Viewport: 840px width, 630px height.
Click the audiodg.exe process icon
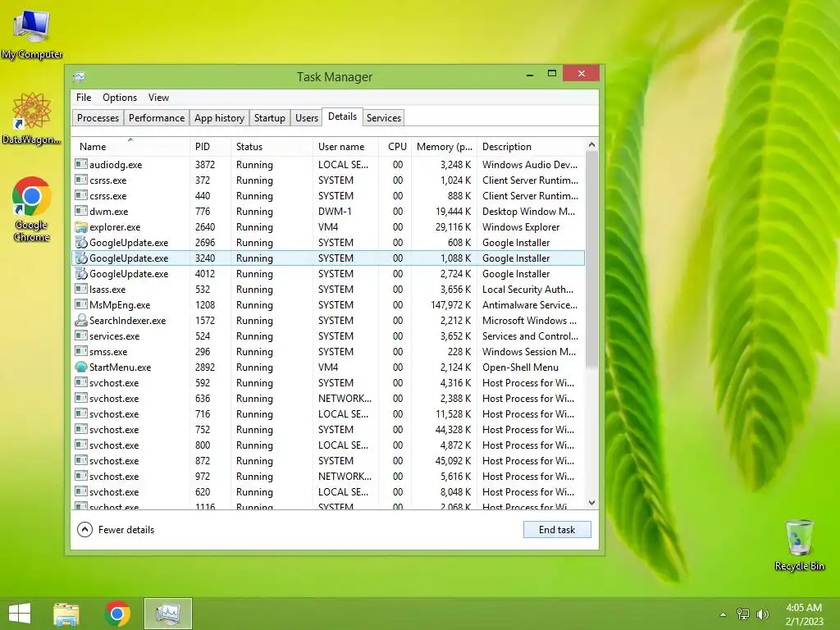coord(81,164)
